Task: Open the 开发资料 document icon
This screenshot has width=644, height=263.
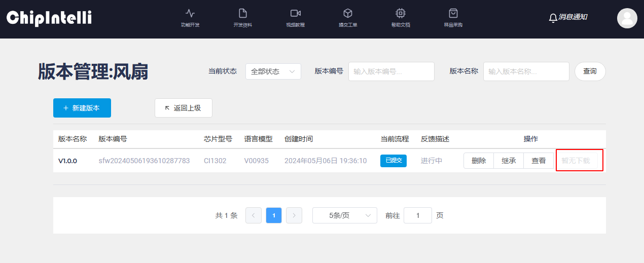Action: click(243, 13)
